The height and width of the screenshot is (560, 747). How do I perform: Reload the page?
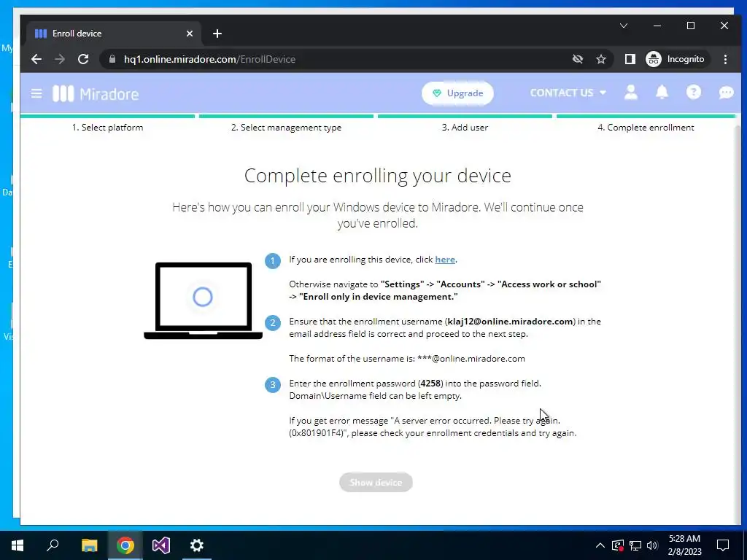click(83, 59)
